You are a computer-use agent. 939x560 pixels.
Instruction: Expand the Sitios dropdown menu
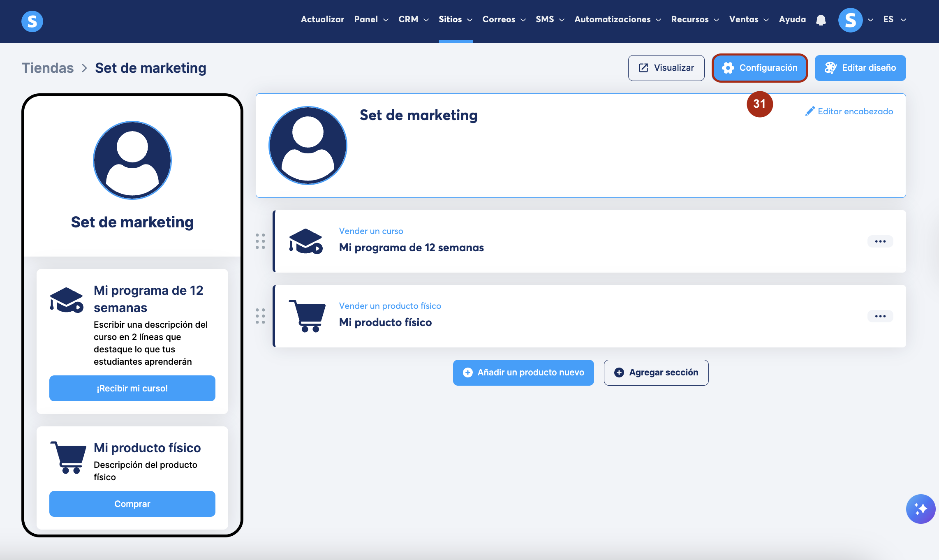tap(455, 19)
